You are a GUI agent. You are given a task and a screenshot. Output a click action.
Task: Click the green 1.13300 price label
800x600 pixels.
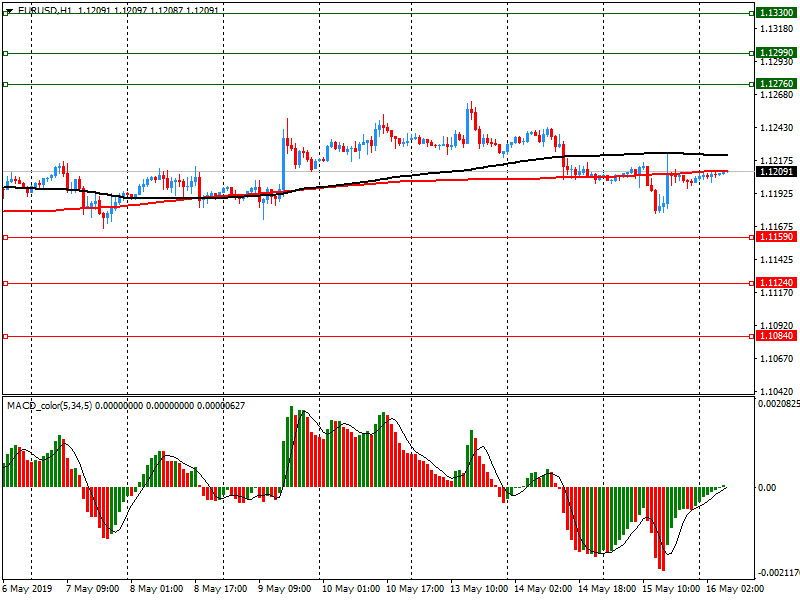point(776,13)
